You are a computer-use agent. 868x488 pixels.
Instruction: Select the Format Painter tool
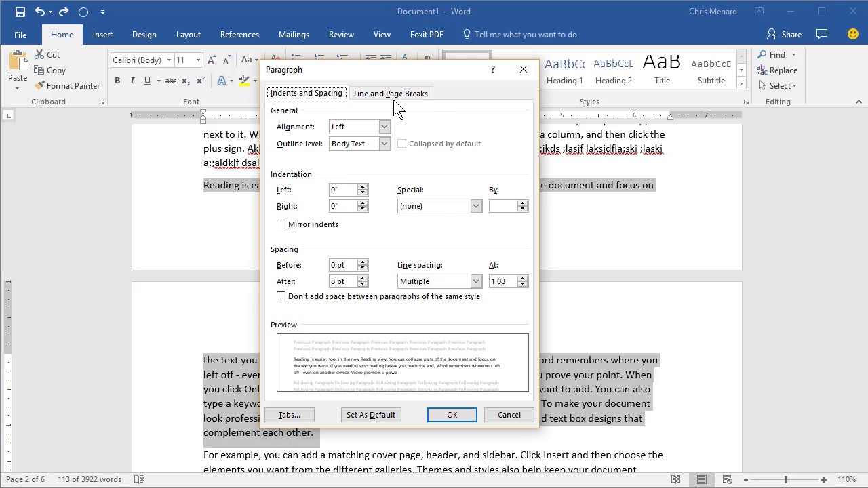67,85
